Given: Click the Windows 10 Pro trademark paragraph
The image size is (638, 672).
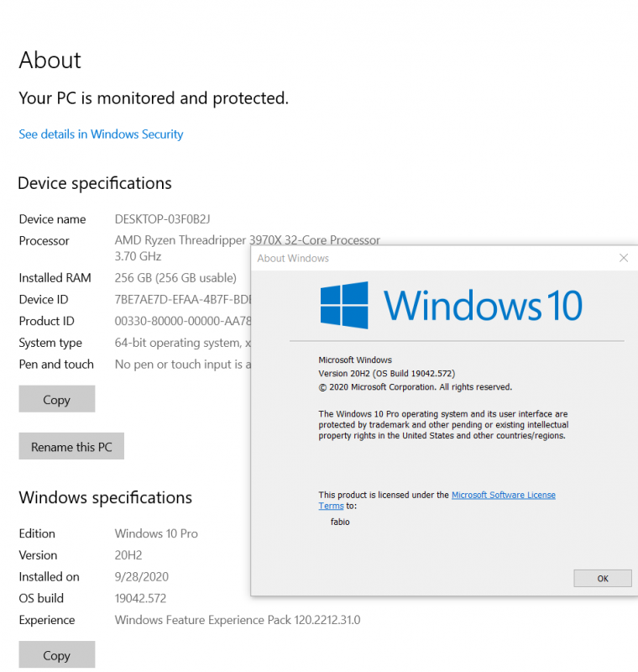Looking at the screenshot, I should 443,425.
